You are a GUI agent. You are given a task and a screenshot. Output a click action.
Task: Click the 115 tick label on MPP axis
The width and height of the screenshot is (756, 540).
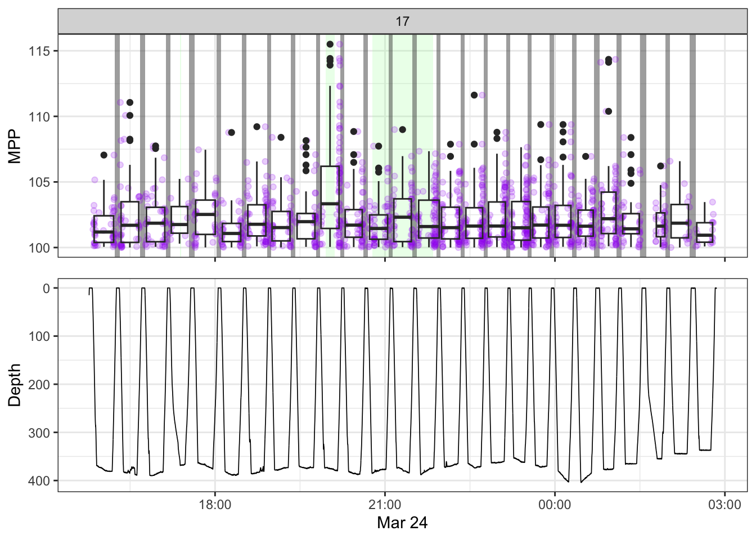click(39, 51)
